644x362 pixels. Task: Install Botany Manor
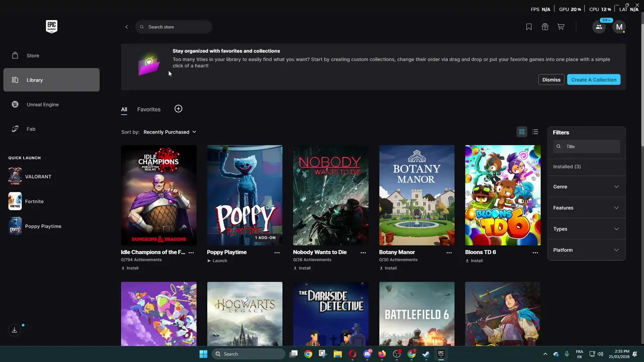tap(388, 268)
